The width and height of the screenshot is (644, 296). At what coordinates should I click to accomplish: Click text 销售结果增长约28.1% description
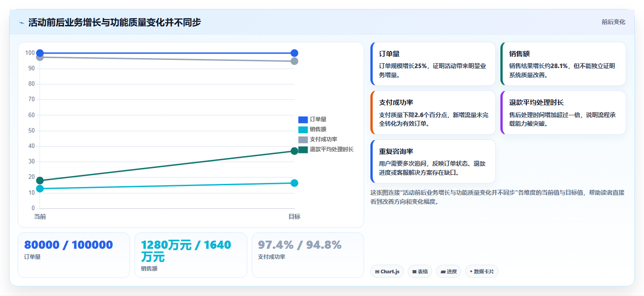(x=562, y=70)
